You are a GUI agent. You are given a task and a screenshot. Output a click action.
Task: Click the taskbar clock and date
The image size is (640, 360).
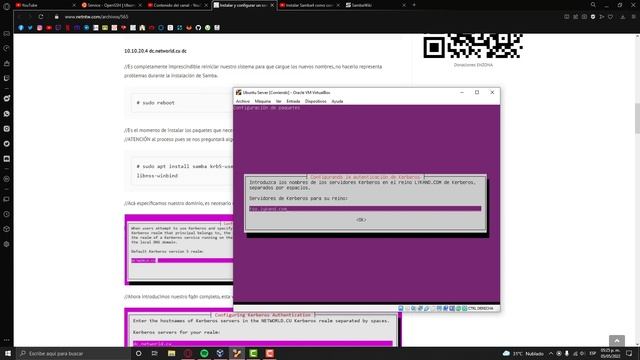pos(610,353)
